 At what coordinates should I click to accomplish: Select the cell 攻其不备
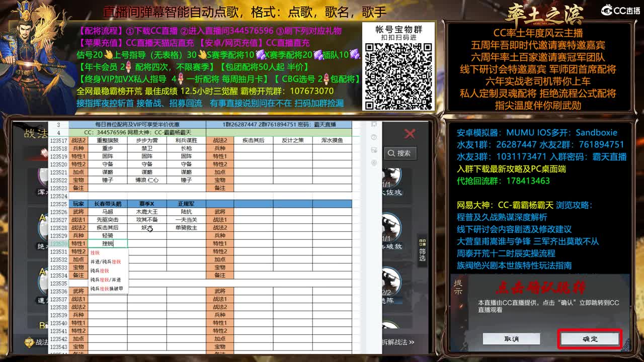click(x=147, y=220)
